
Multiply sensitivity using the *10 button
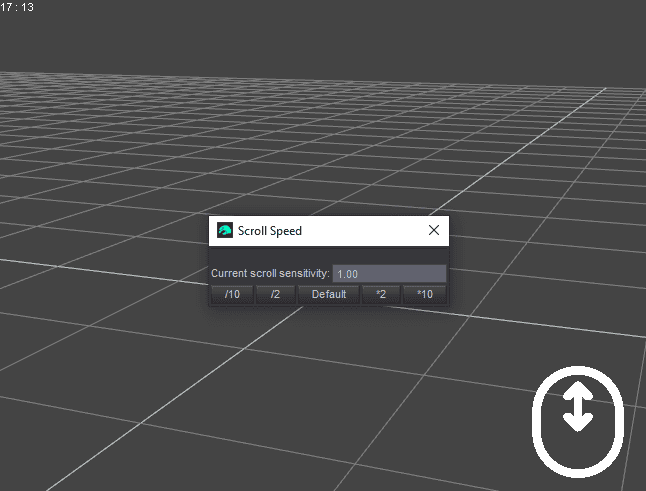click(x=425, y=294)
